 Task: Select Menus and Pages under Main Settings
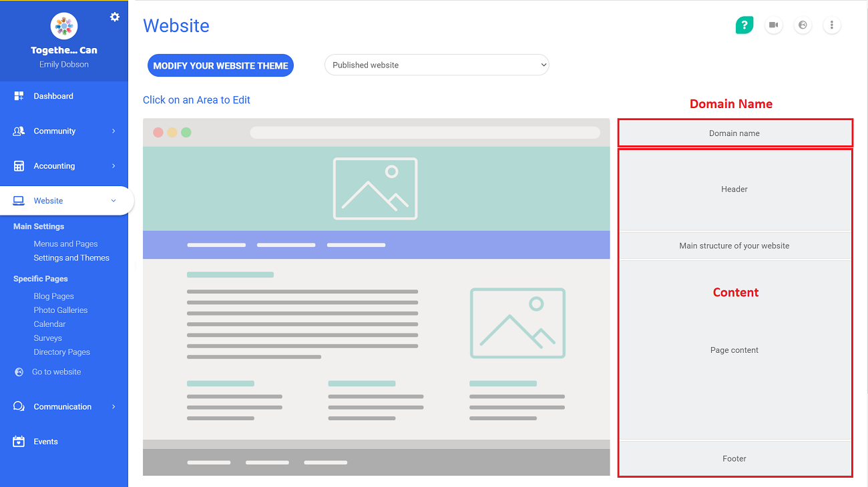coord(65,243)
